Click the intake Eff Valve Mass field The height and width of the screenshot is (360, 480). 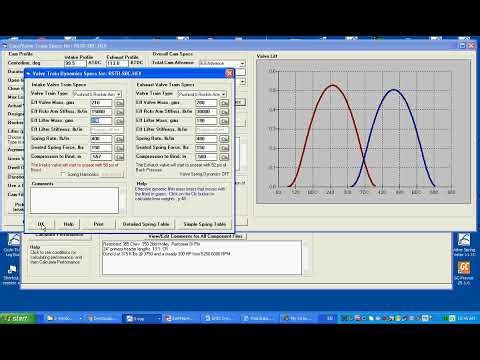(102, 103)
